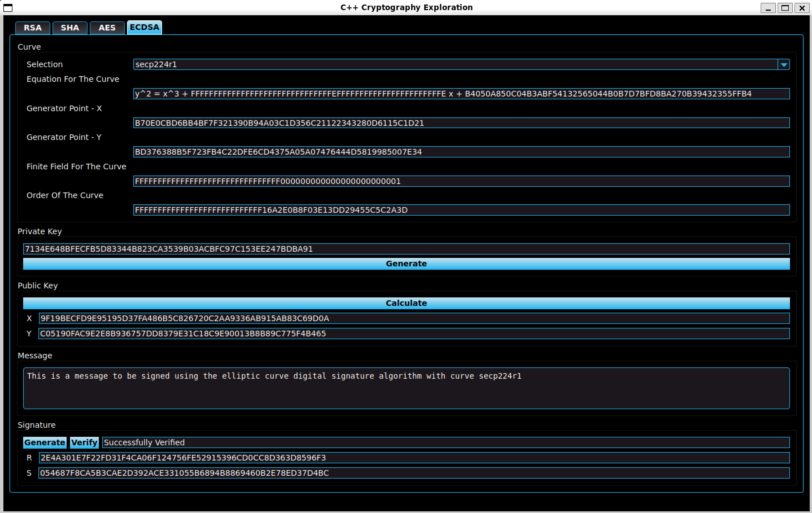Click Generate under Private Key
Viewport: 812px width, 513px height.
[x=406, y=264]
